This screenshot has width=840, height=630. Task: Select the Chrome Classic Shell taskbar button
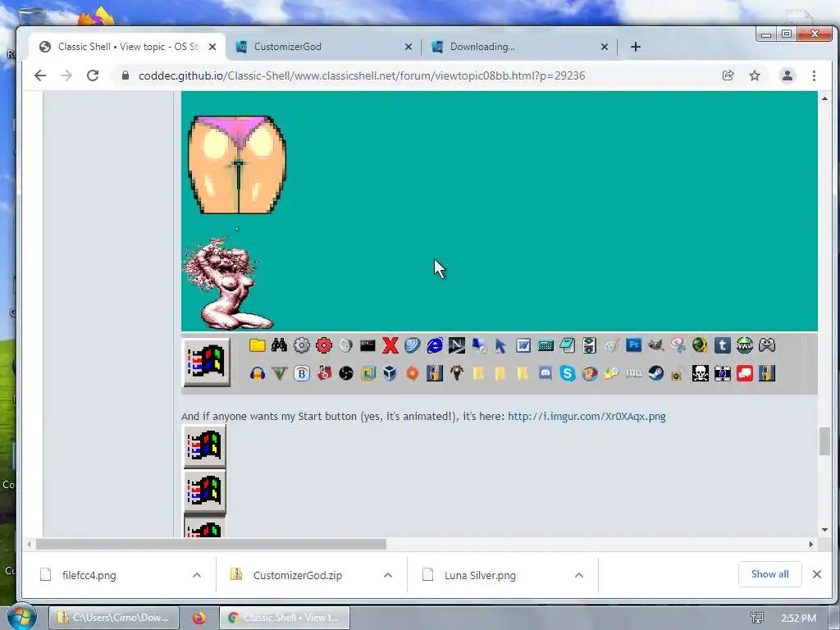click(x=285, y=618)
